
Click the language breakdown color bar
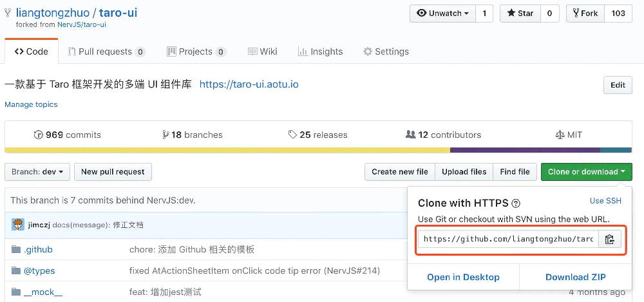click(318, 150)
